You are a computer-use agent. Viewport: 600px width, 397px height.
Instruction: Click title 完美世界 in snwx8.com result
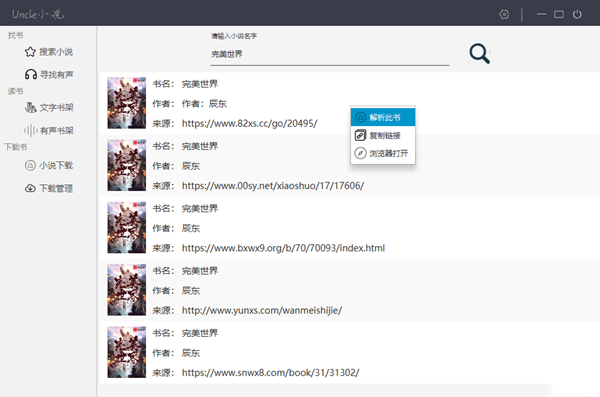[x=200, y=333]
